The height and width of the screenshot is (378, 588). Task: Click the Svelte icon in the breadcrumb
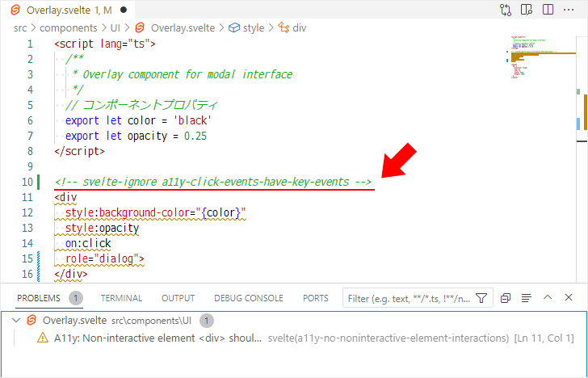140,28
